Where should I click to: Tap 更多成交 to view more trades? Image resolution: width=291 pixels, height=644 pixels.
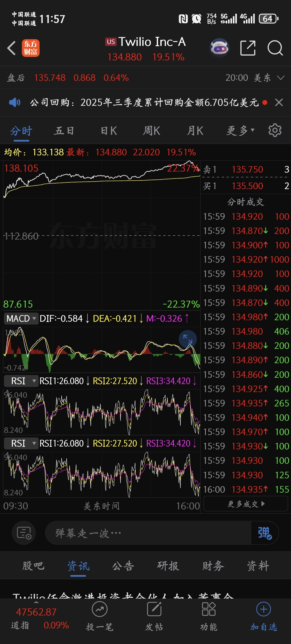(246, 504)
